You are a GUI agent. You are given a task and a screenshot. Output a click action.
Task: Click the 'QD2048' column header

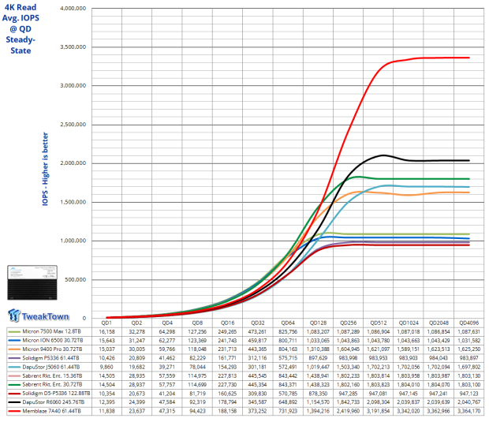pyautogui.click(x=439, y=323)
